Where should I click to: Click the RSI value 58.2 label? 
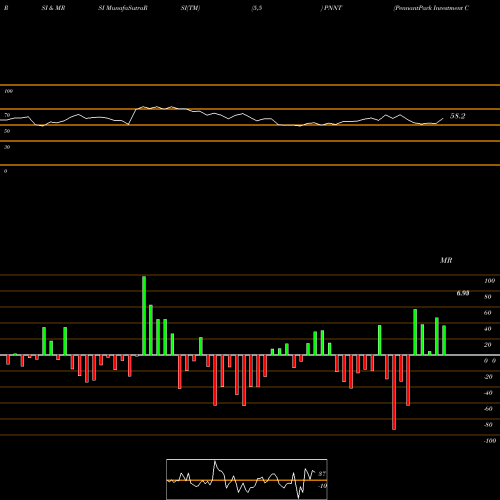tap(457, 116)
